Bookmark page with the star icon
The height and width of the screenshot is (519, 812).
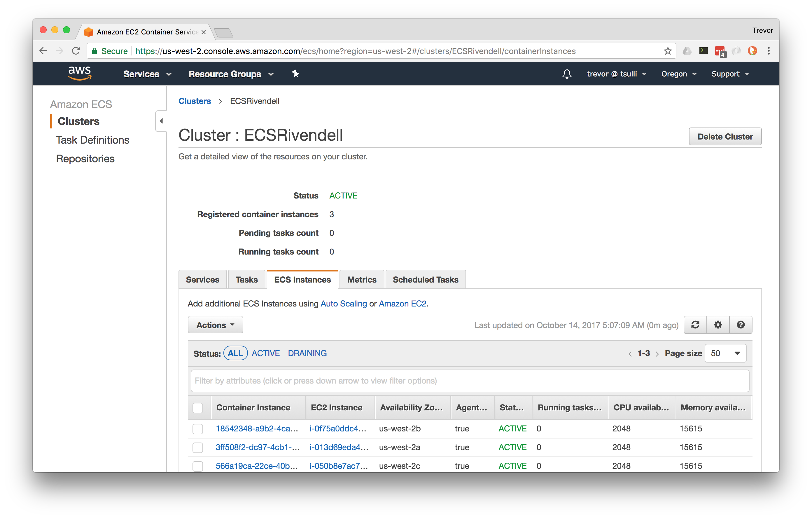click(668, 51)
